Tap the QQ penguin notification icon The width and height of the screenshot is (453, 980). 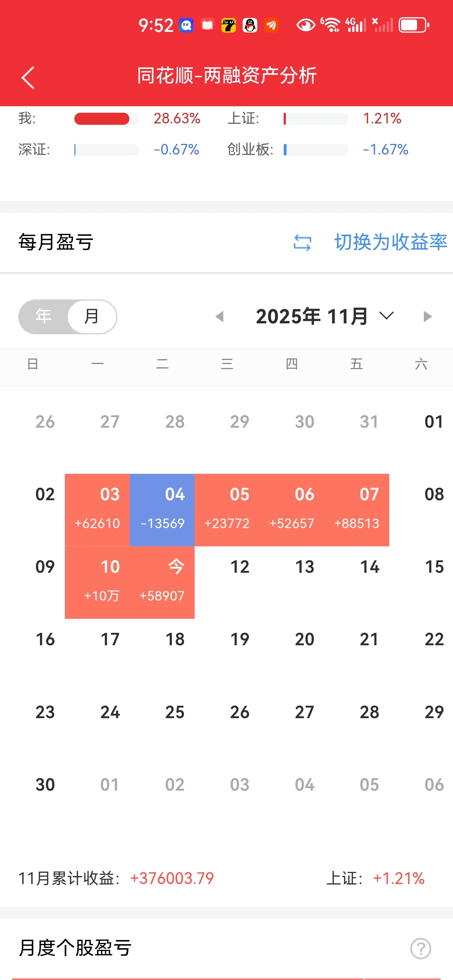pyautogui.click(x=250, y=26)
